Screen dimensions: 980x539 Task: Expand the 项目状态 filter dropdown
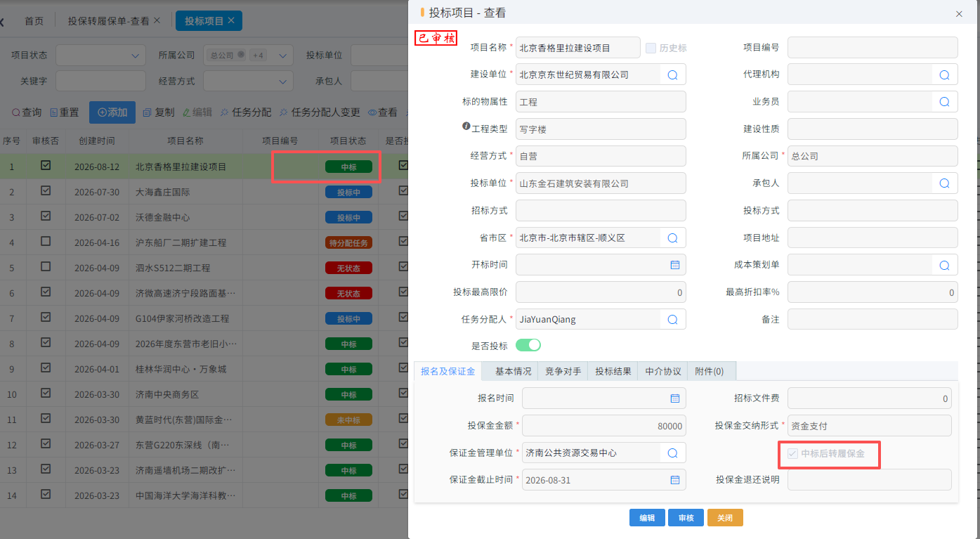click(134, 56)
